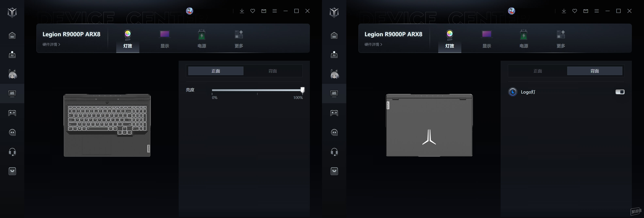Expand 硬件详情 in left window
Image resolution: width=644 pixels, height=218 pixels.
(x=51, y=45)
